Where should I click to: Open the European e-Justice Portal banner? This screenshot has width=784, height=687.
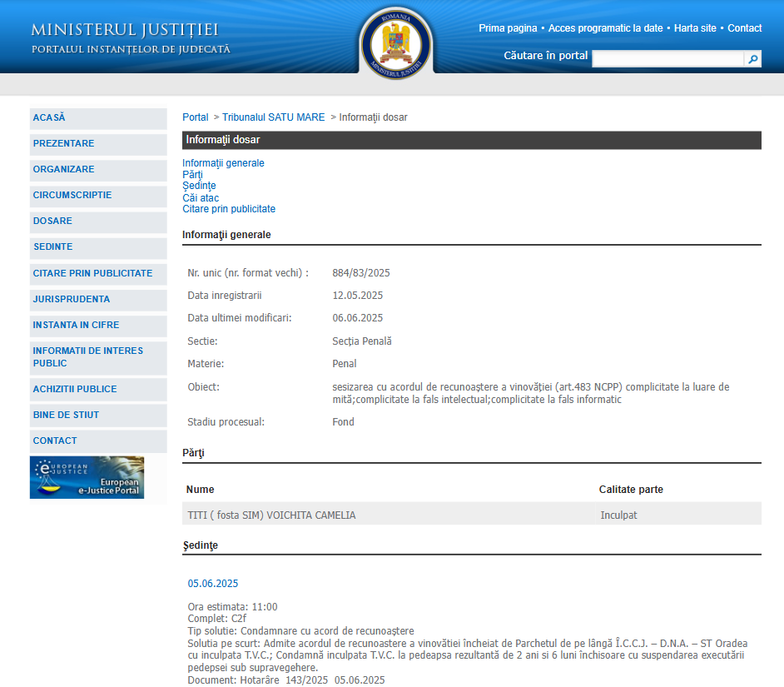pyautogui.click(x=87, y=477)
